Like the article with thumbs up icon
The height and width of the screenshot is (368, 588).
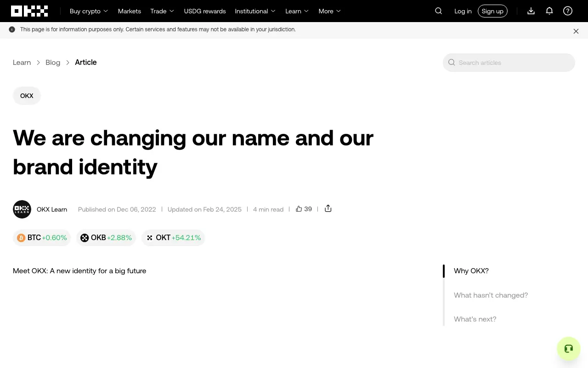[x=299, y=209]
